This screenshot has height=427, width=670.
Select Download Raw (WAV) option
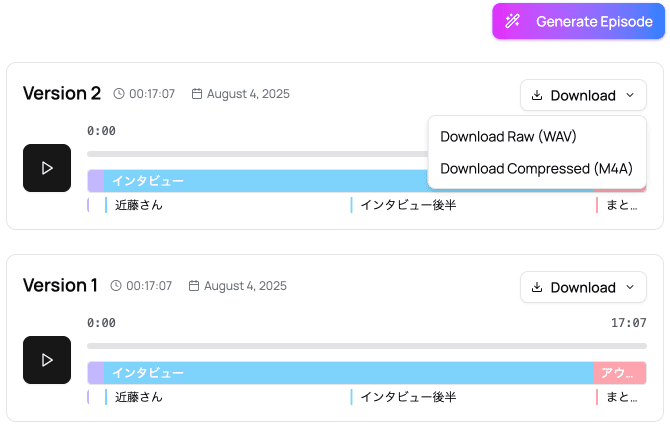[508, 136]
